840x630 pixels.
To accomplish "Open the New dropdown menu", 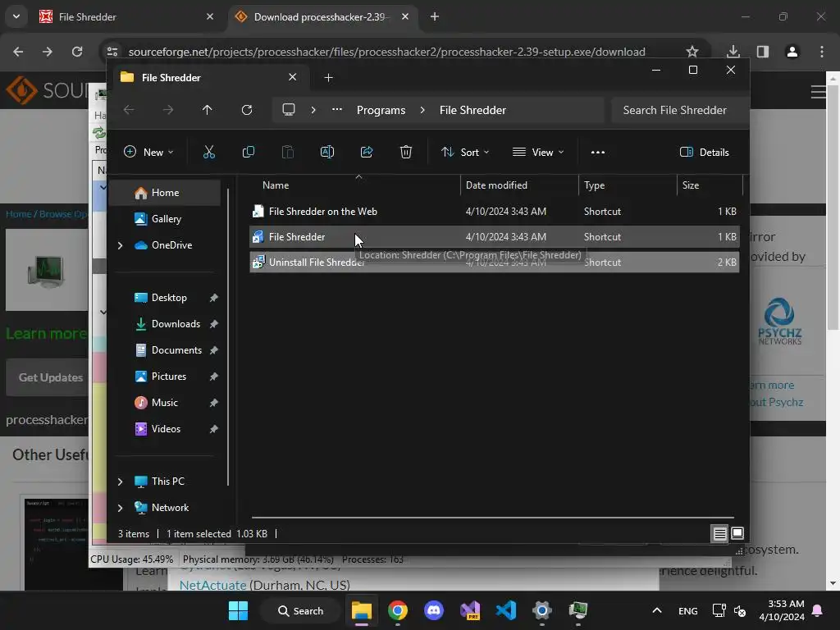I will pos(148,152).
